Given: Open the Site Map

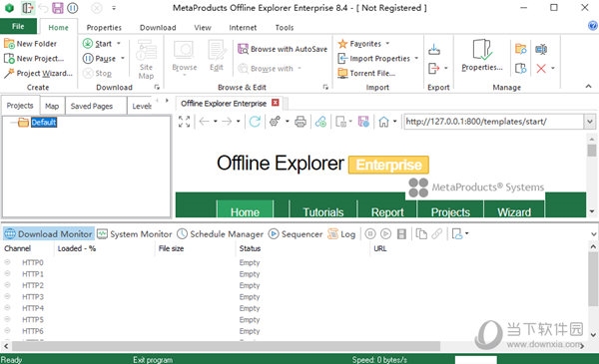Looking at the screenshot, I should [146, 60].
